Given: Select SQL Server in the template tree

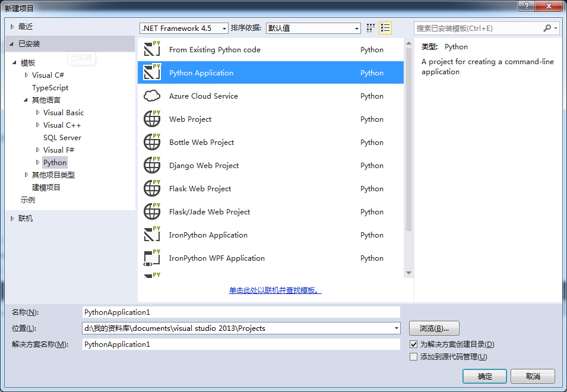Looking at the screenshot, I should (62, 137).
